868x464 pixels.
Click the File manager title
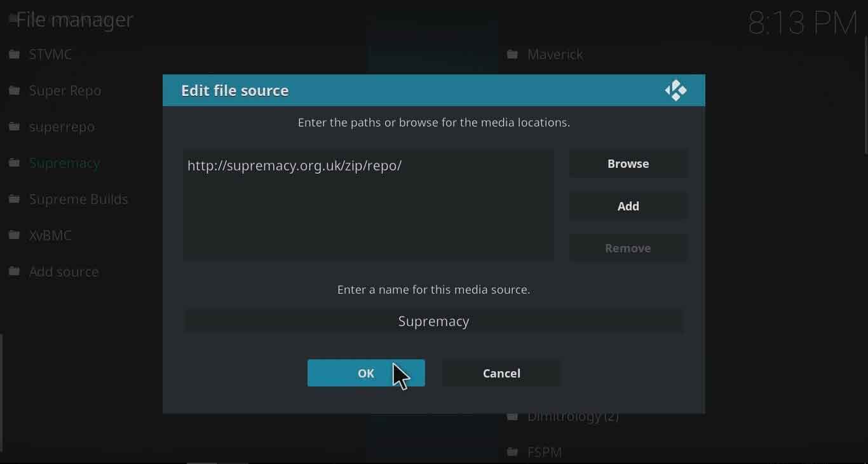[x=74, y=20]
